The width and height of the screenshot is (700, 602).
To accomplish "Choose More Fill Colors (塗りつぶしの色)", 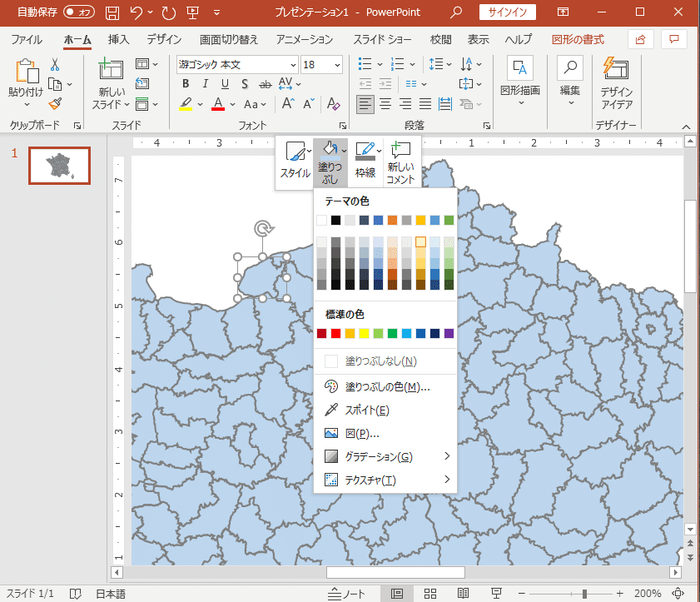I will click(385, 386).
